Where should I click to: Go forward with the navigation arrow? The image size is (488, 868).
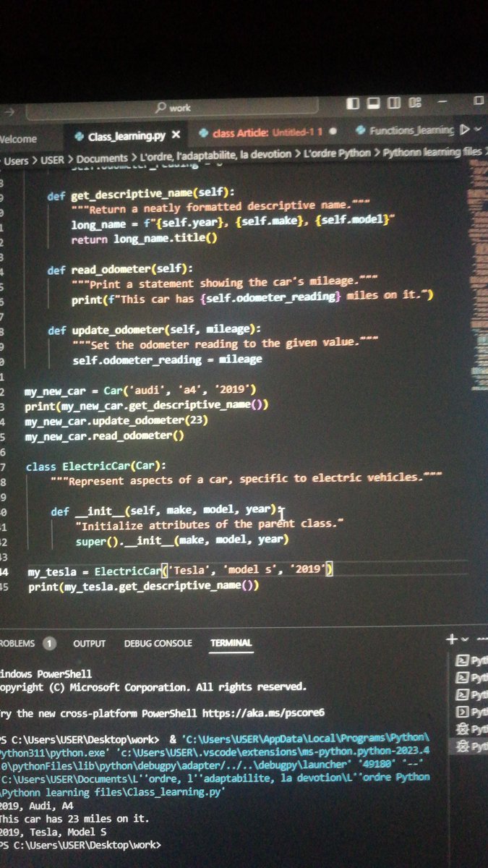point(9,112)
